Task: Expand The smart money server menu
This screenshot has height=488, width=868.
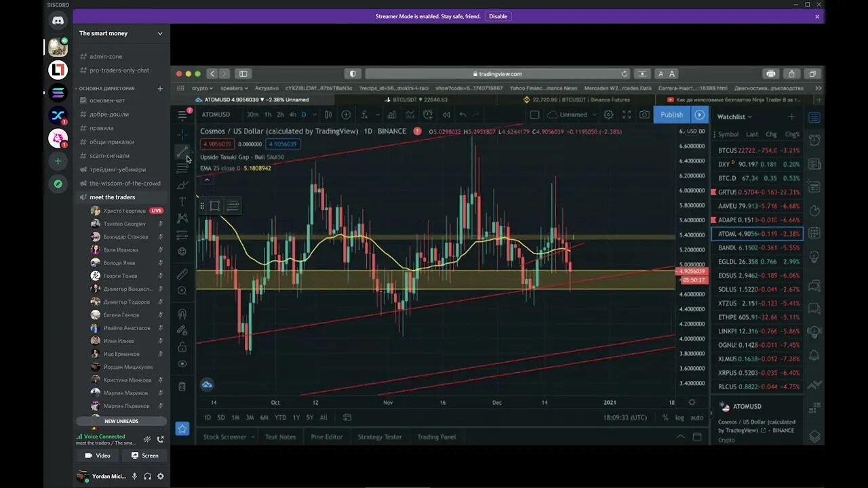Action: coord(121,33)
